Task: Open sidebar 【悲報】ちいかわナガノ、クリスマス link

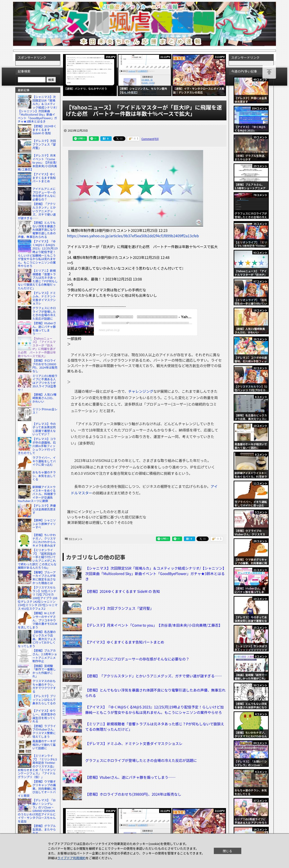Action: click(44, 540)
